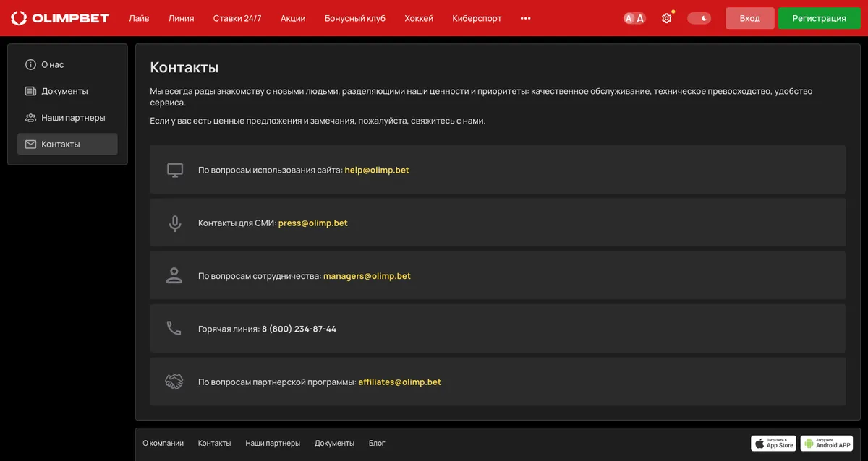Click the info icon beside О нас

30,64
